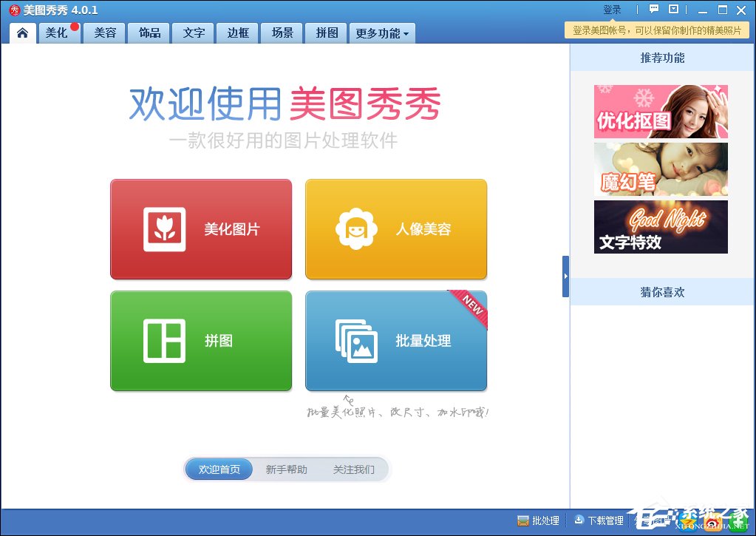
Task: Open the 魔幻笔 recommended thumbnail
Action: pyautogui.click(x=661, y=169)
